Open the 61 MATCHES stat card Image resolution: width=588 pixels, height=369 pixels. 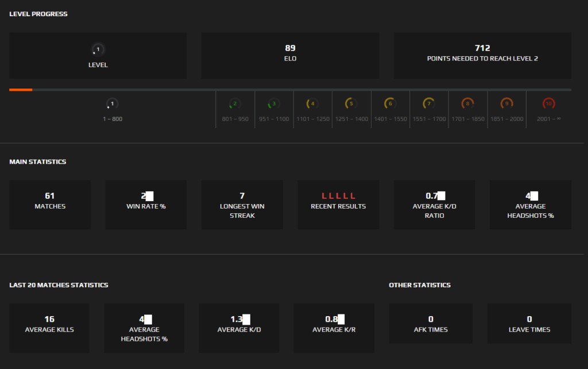coord(49,204)
